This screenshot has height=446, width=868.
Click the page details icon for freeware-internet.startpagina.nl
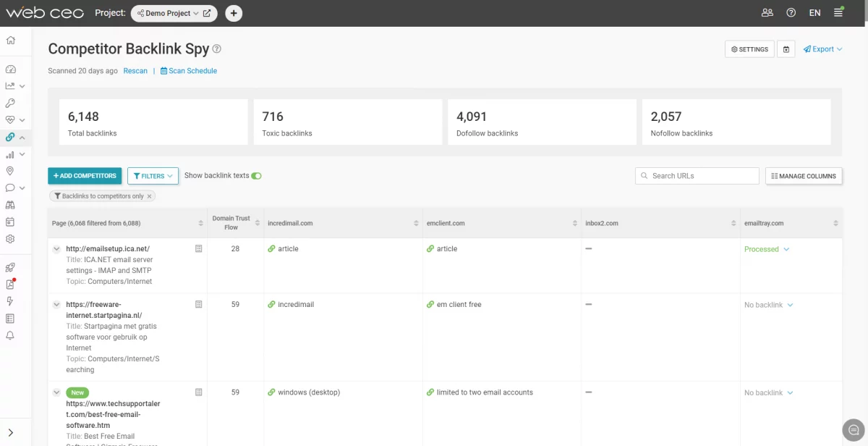199,305
